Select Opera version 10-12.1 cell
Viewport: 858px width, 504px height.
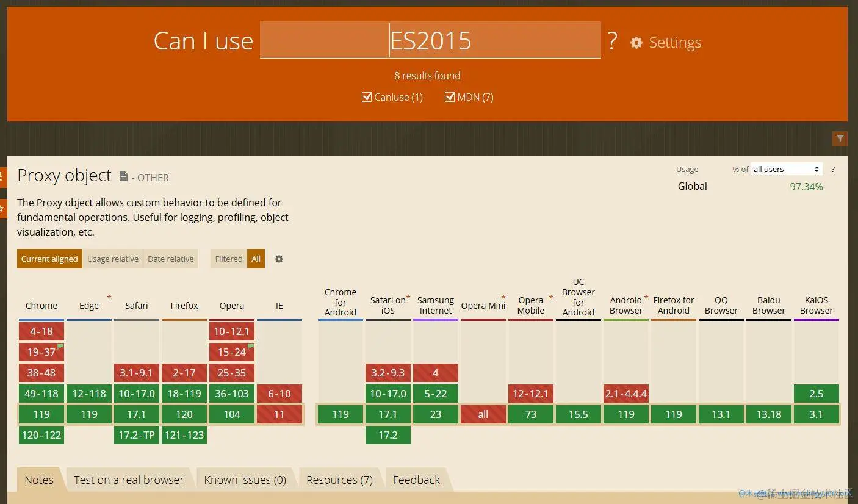pyautogui.click(x=232, y=331)
